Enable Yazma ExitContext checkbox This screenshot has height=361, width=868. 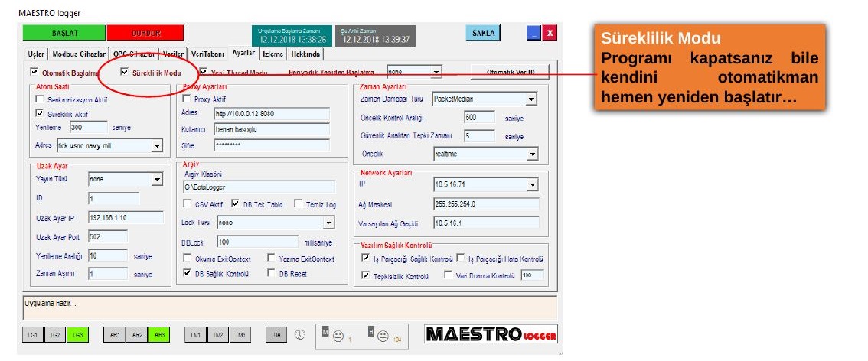tap(271, 259)
